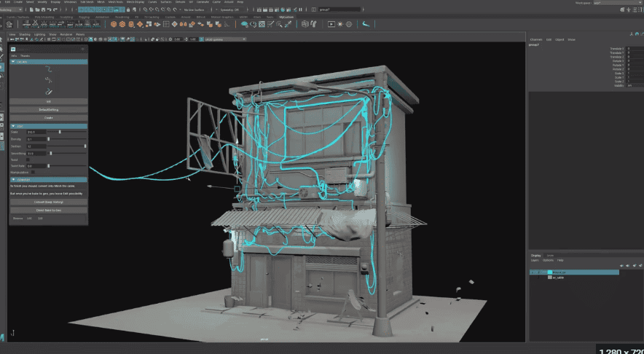Toggle visibility of the selected display layer

click(533, 272)
